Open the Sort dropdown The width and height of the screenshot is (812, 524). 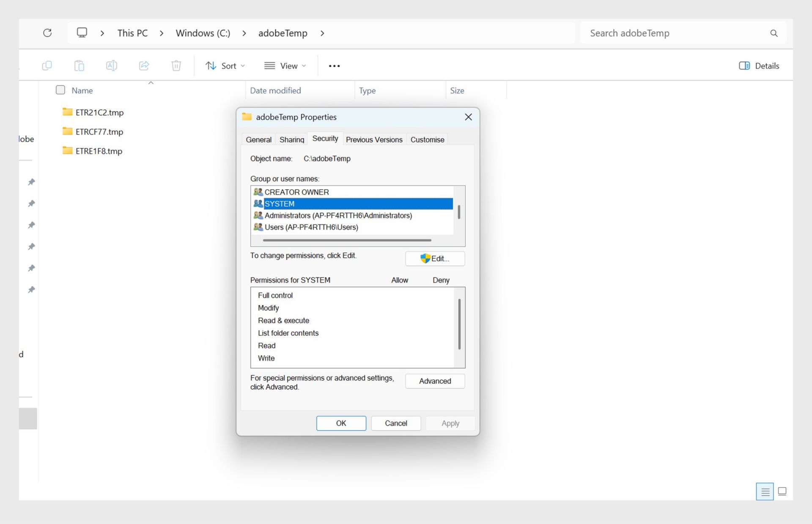(225, 65)
